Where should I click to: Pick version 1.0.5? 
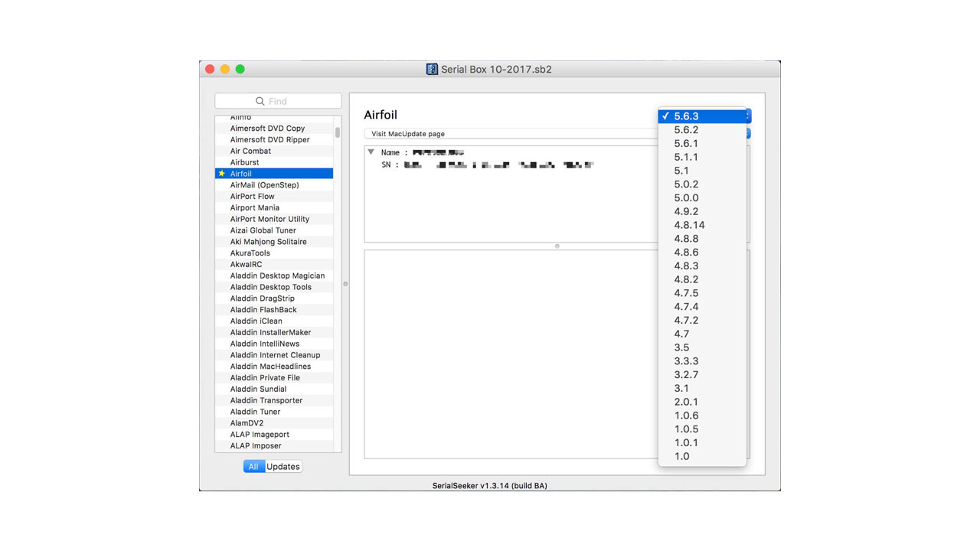coord(702,429)
